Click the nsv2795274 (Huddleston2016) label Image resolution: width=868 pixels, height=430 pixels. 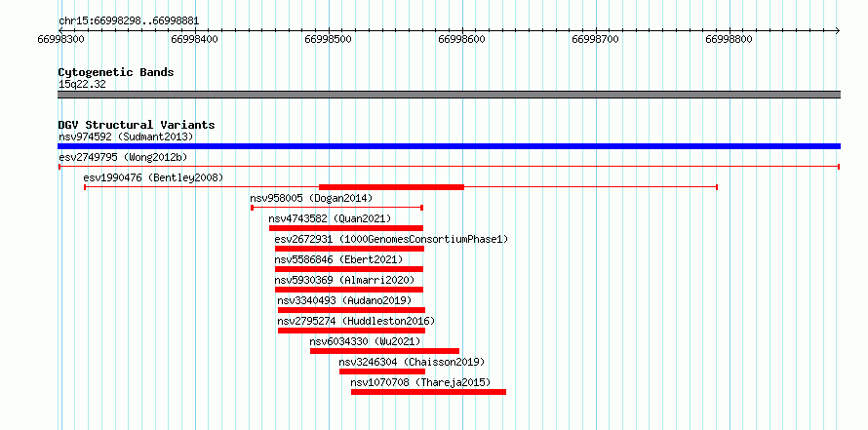point(357,321)
